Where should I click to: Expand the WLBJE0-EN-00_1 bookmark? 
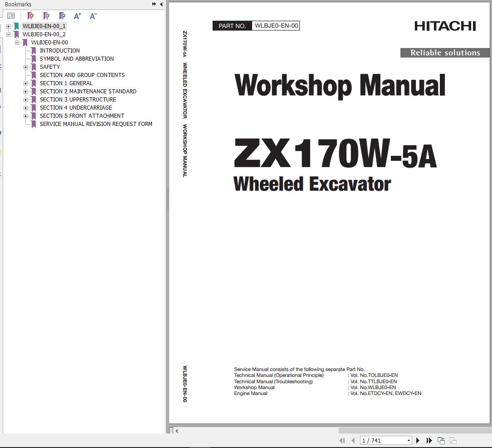click(x=9, y=26)
